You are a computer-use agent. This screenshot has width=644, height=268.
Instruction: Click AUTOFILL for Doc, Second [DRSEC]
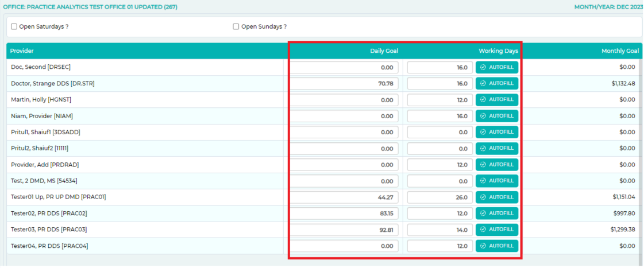(x=497, y=67)
